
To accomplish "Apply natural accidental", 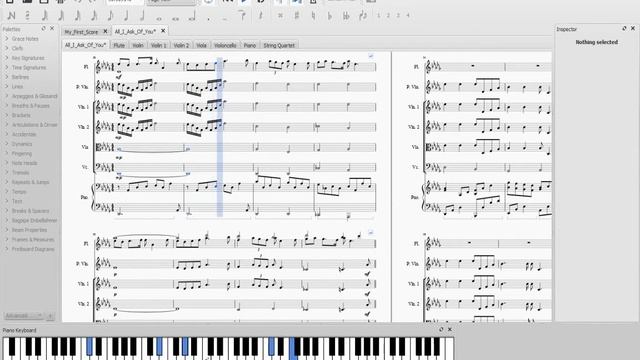I will tap(313, 16).
